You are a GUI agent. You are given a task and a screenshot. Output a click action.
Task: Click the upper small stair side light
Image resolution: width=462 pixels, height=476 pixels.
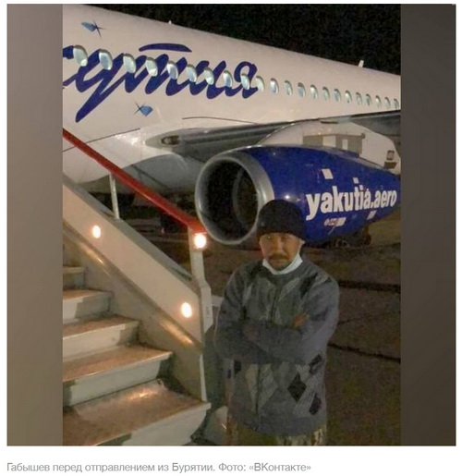click(96, 231)
